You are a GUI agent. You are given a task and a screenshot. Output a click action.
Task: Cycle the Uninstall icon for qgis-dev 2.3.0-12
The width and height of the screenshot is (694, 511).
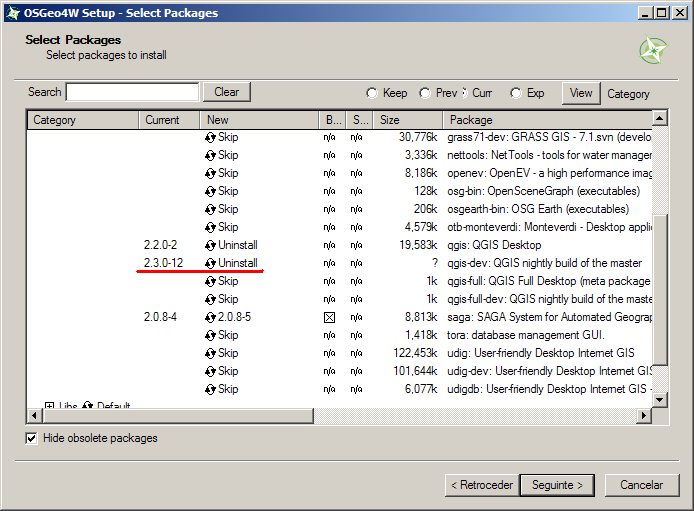(210, 264)
